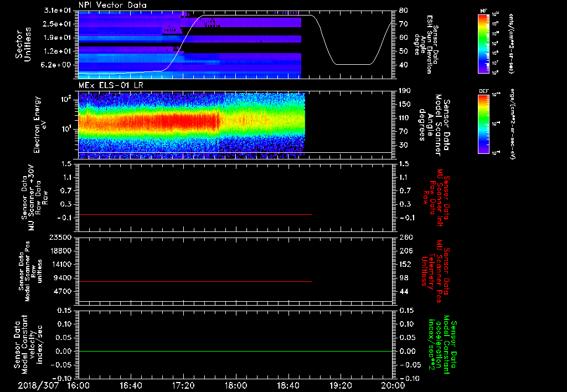Click the DEF label above its color bar

tap(483, 91)
